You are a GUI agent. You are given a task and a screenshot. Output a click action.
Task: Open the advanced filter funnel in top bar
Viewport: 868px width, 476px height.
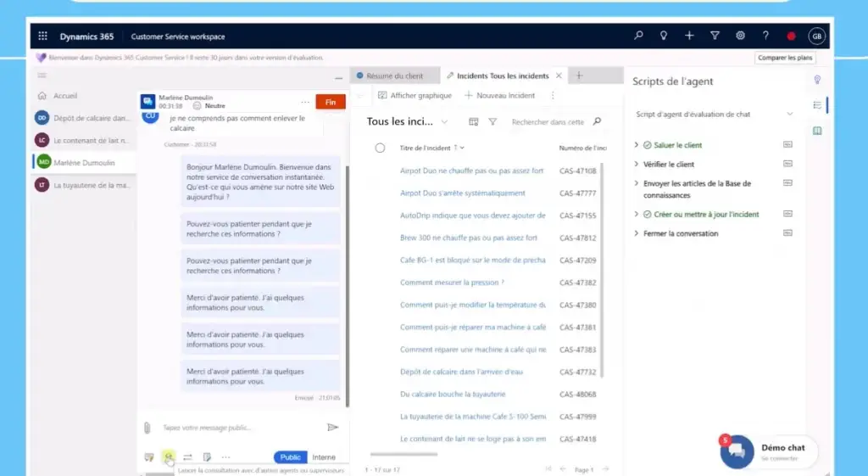pyautogui.click(x=715, y=36)
